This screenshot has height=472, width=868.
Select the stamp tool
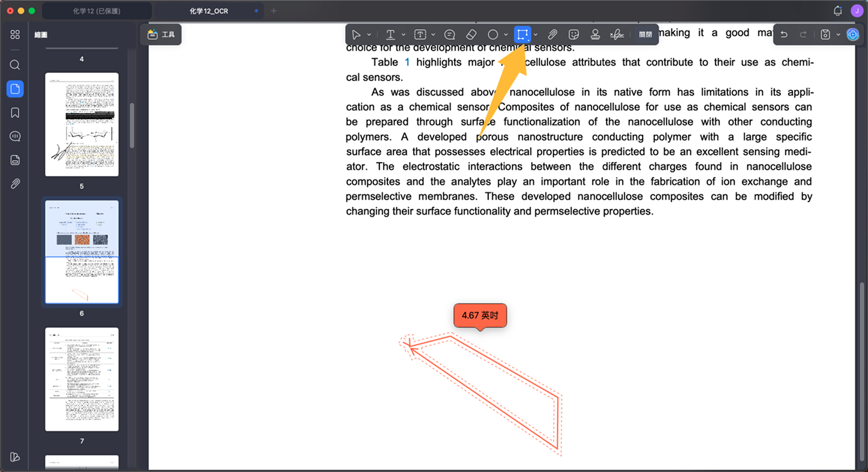coord(595,34)
